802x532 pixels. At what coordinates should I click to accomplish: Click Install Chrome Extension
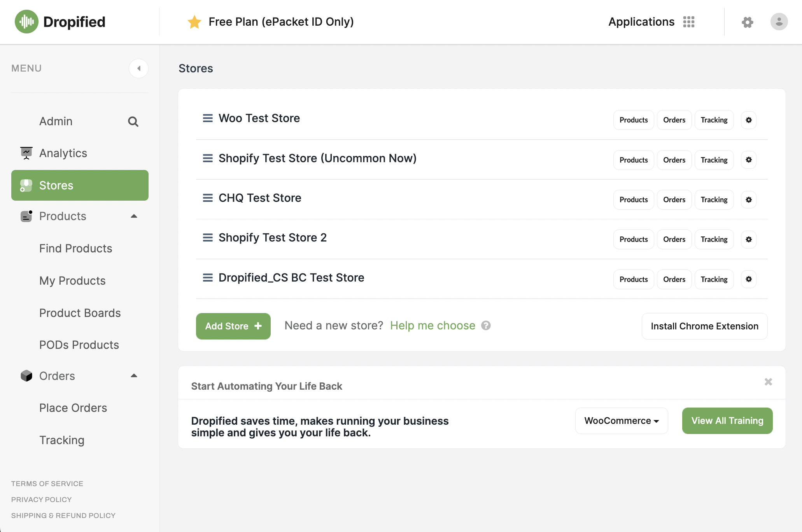(x=704, y=326)
